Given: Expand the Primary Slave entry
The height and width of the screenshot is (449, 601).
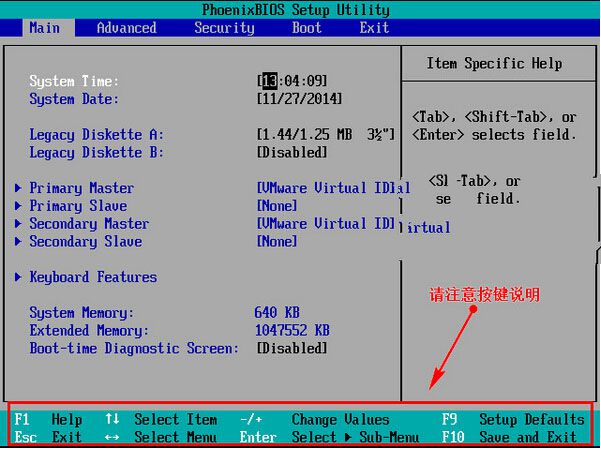Looking at the screenshot, I should coord(78,206).
